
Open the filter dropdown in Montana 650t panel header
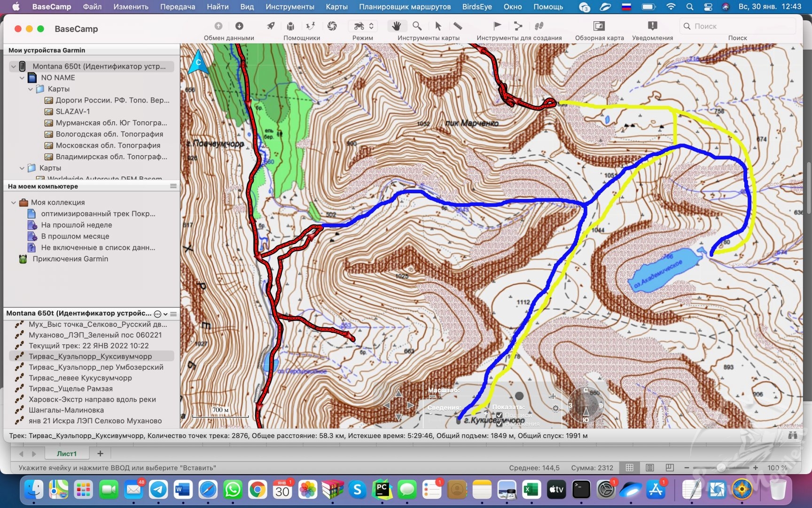[x=161, y=314]
